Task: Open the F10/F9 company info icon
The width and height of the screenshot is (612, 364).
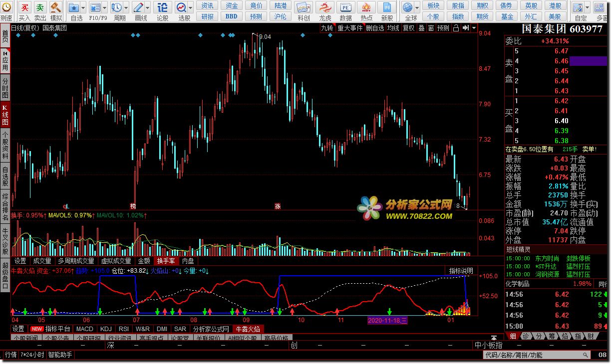Action: [x=94, y=7]
